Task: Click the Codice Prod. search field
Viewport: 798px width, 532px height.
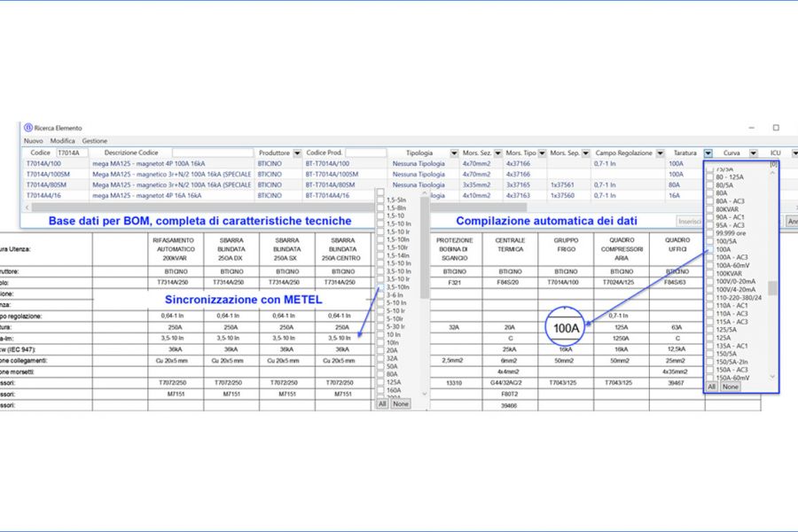Action: [x=365, y=153]
